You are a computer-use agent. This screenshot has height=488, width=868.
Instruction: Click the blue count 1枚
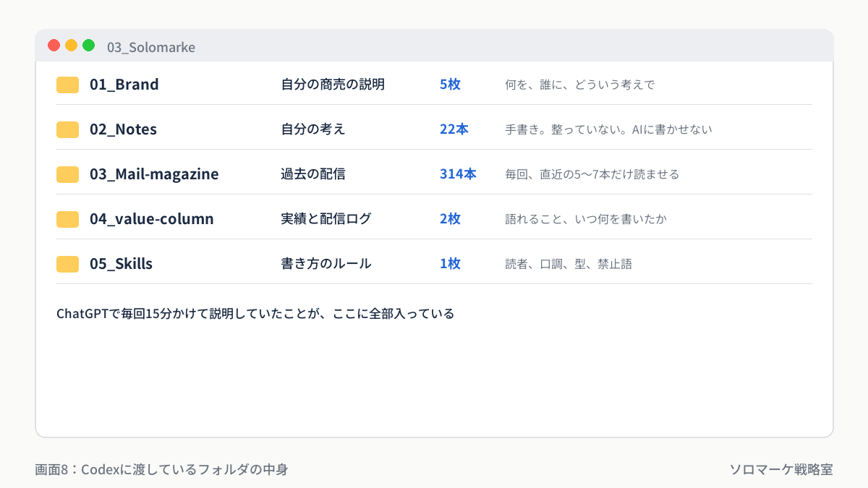[x=450, y=264]
